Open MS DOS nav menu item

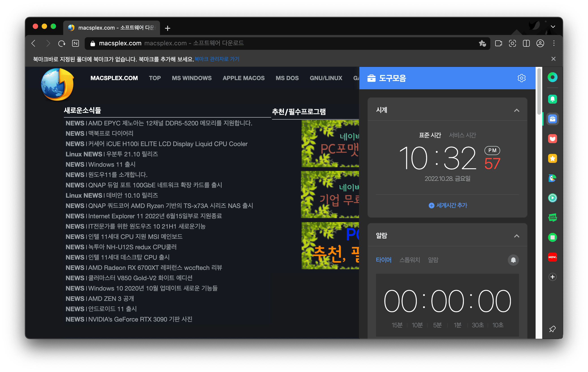coord(287,78)
